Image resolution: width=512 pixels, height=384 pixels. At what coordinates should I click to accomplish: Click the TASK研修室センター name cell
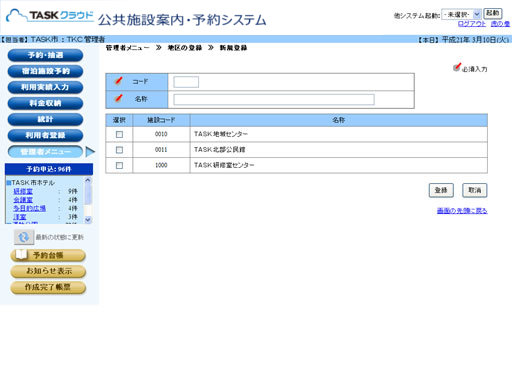(339, 165)
